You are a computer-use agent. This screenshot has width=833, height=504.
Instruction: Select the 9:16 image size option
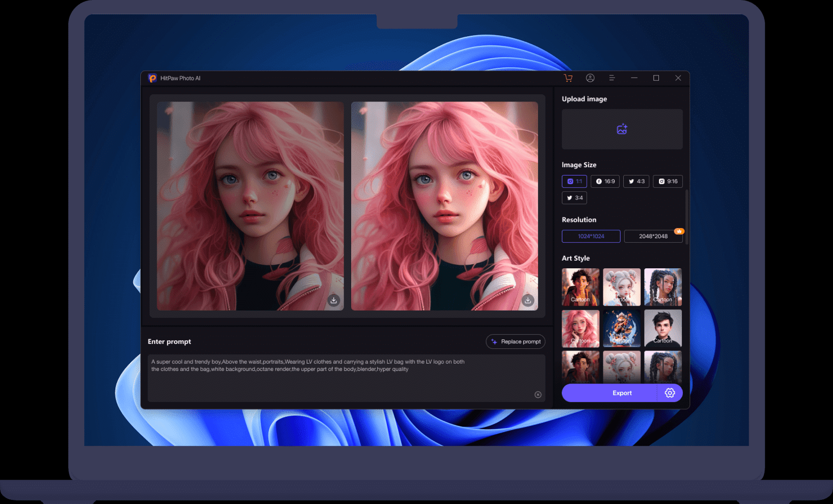click(668, 181)
